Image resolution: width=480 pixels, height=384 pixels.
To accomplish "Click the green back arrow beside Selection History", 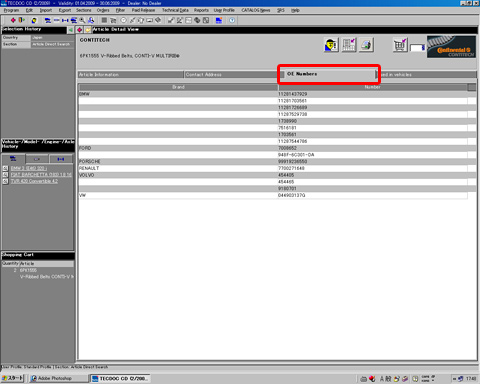I will tap(71, 30).
